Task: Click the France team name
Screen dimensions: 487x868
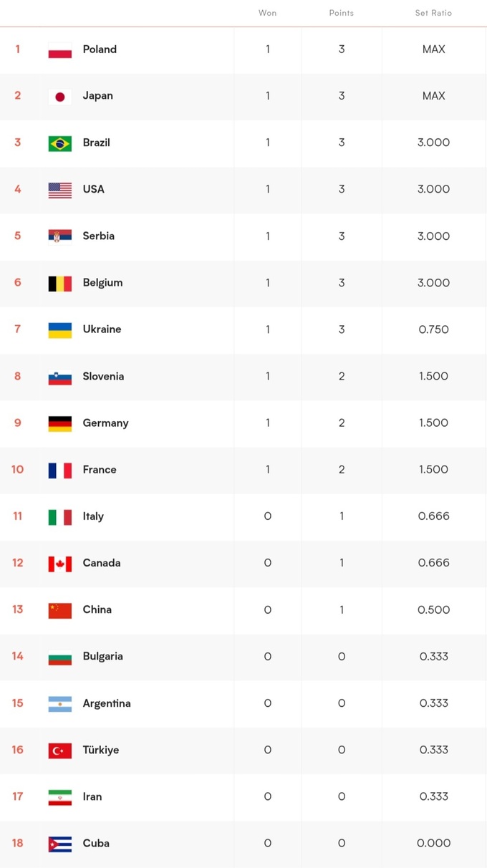Action: click(x=100, y=469)
